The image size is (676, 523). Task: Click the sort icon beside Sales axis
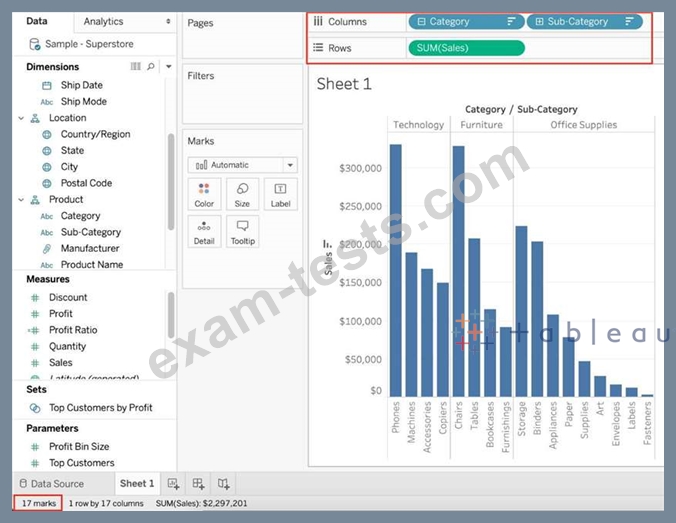click(327, 244)
